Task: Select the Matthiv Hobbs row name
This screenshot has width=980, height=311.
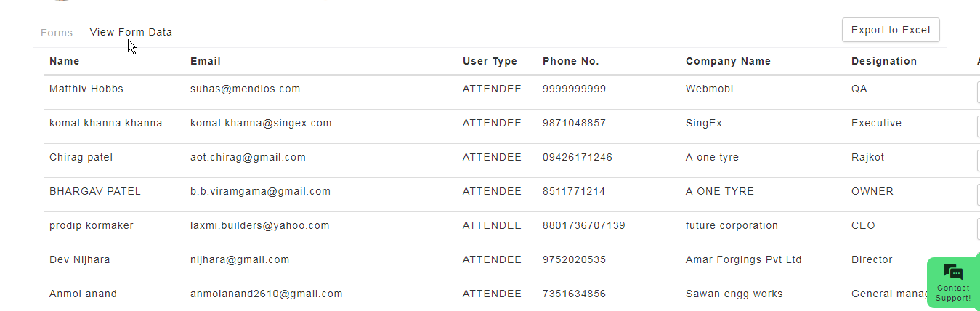Action: (x=86, y=89)
